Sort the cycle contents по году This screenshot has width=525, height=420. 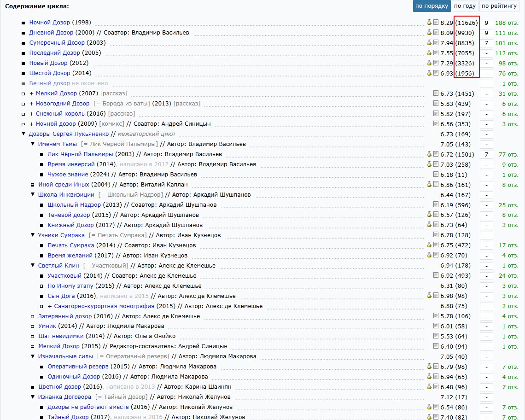[x=465, y=6]
